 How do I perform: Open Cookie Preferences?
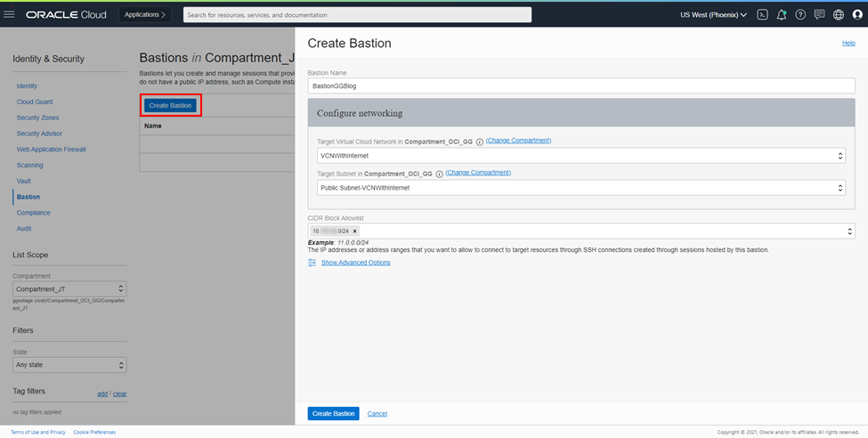(x=94, y=432)
